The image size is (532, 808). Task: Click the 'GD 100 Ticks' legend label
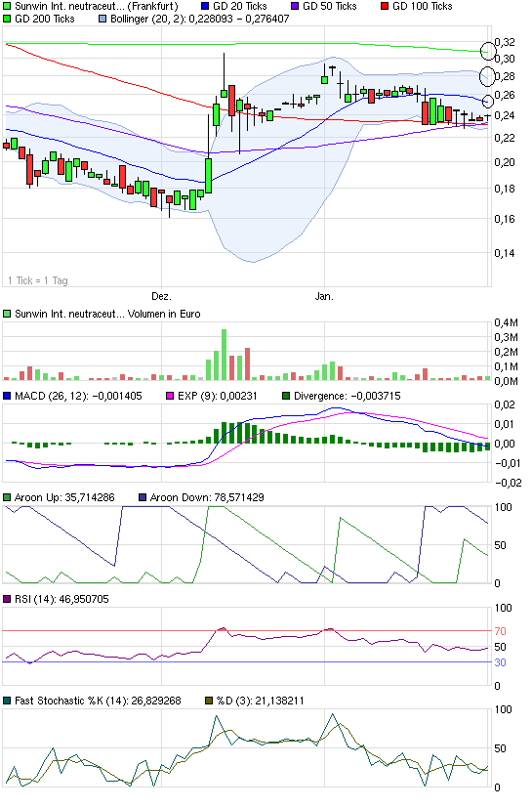coord(423,6)
